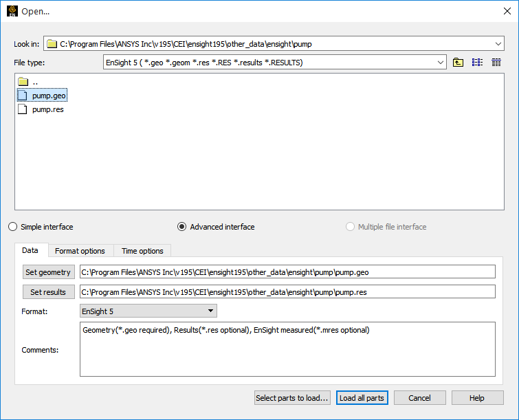The height and width of the screenshot is (420, 519).
Task: Click Select parts to load button
Action: click(x=292, y=398)
